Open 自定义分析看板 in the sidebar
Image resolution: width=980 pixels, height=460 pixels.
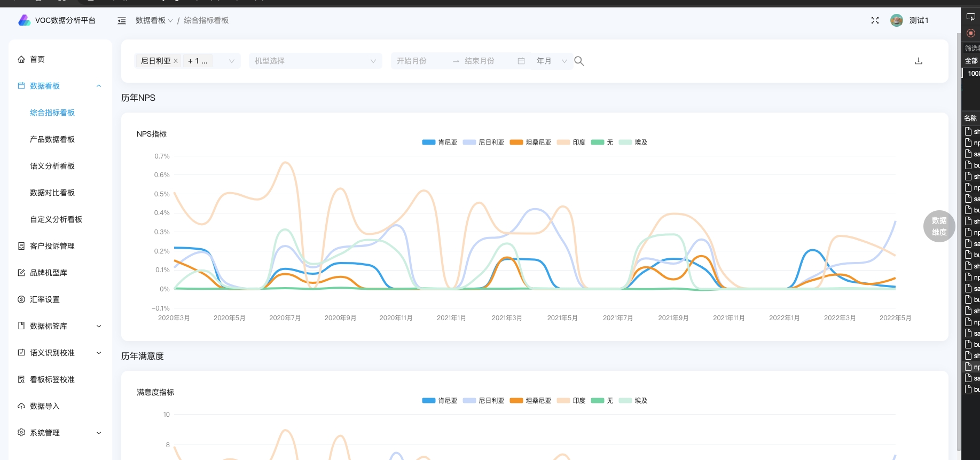click(56, 219)
